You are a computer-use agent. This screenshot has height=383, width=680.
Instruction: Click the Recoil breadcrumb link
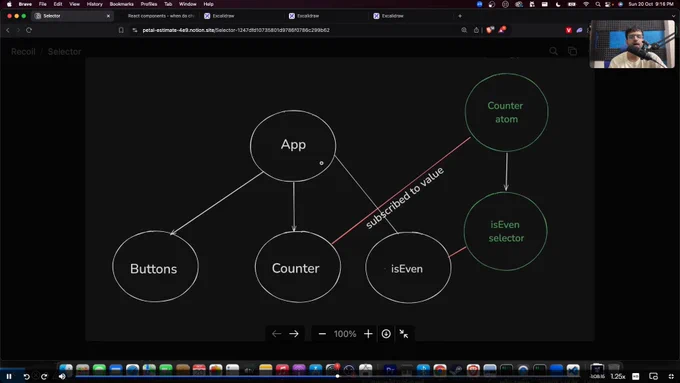(23, 52)
